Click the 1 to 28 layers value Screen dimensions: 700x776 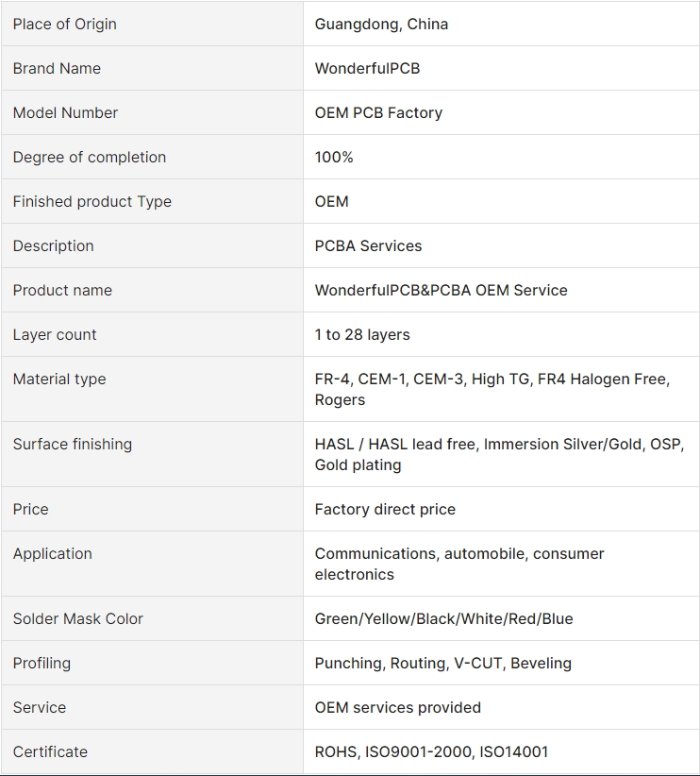pos(362,334)
